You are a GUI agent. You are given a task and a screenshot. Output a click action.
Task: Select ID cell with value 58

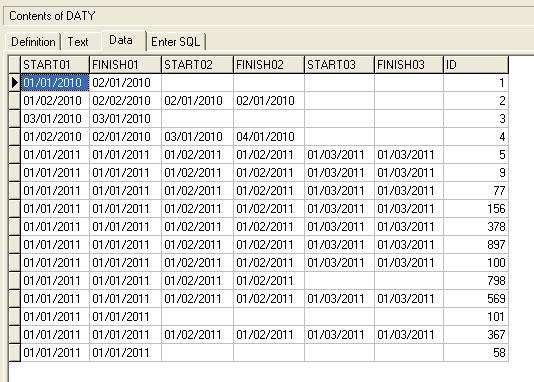click(x=476, y=353)
